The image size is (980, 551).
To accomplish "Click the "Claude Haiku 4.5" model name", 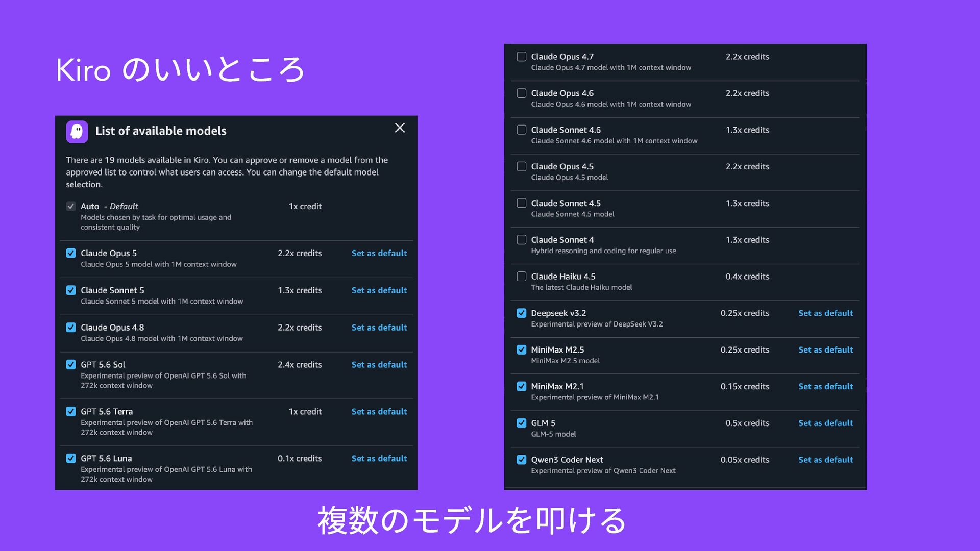I will tap(563, 277).
